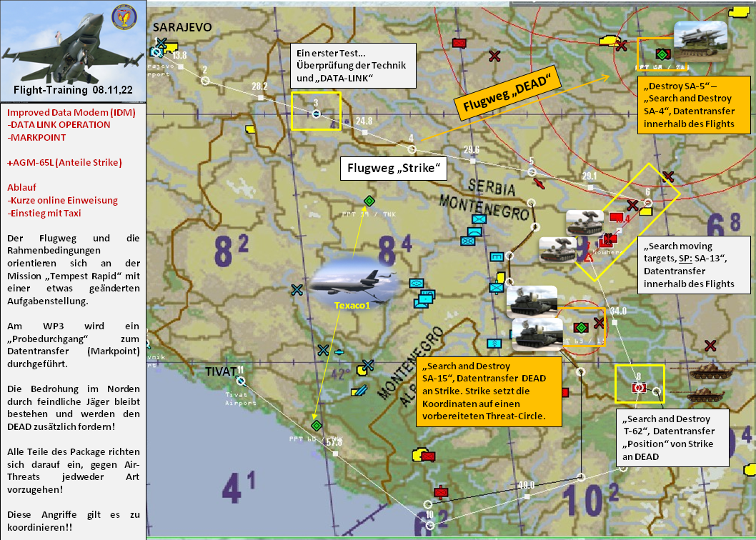
Task: Click the SARAJEVO city label
Action: tap(182, 27)
